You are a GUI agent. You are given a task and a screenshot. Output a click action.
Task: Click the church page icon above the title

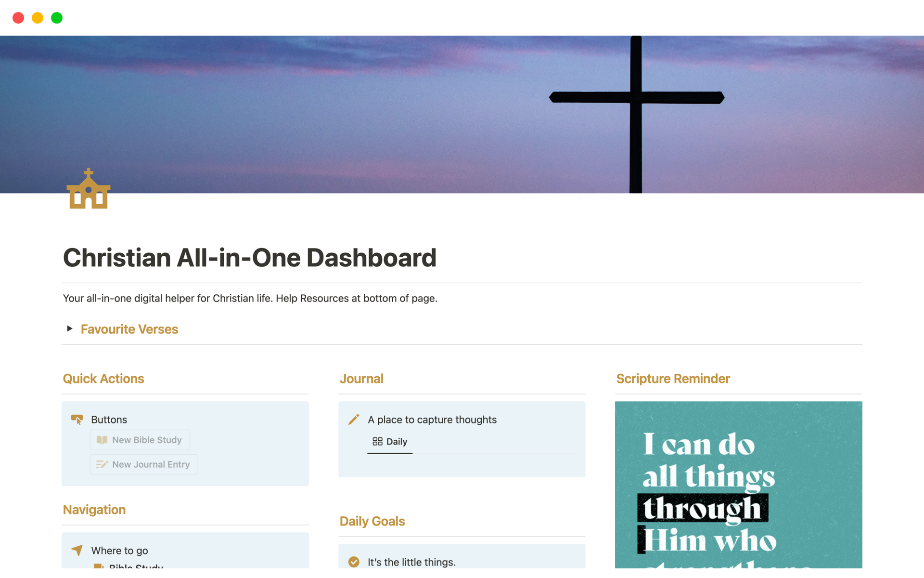[89, 191]
